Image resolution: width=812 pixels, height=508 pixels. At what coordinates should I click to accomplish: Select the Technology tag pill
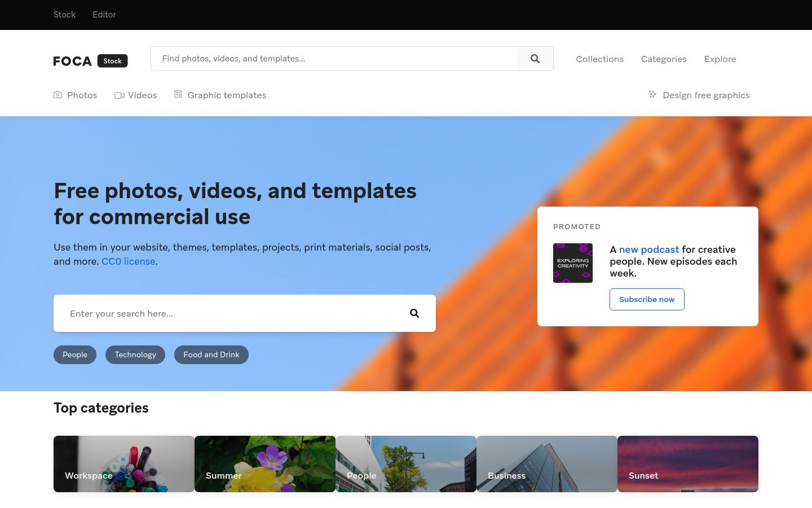click(x=135, y=354)
